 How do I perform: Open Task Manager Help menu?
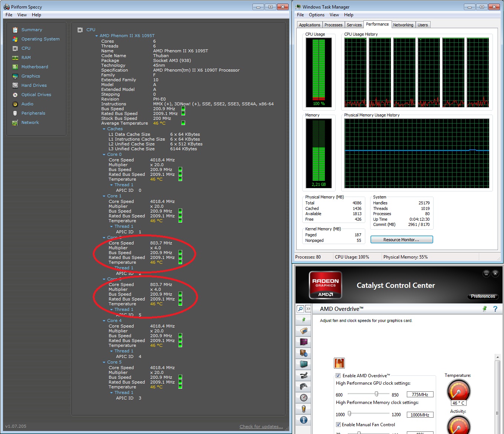click(x=349, y=15)
